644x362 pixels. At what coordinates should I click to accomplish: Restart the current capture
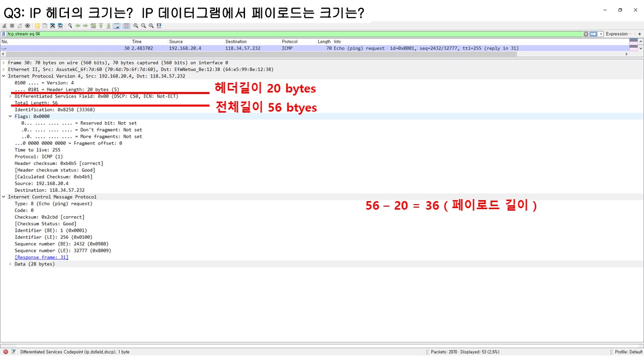[20, 26]
